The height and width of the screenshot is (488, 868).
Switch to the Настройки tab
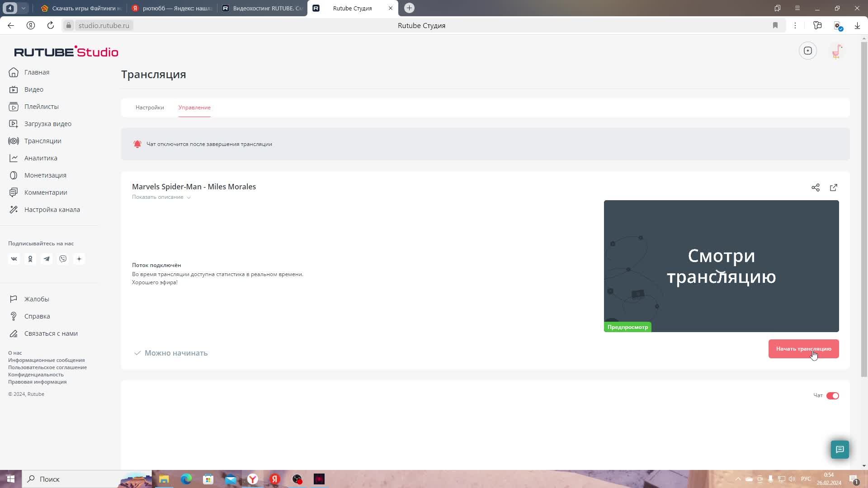[x=150, y=108]
